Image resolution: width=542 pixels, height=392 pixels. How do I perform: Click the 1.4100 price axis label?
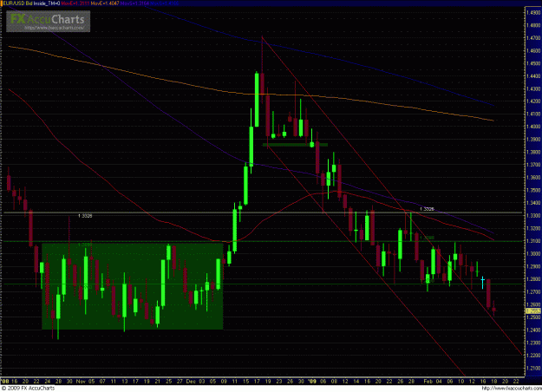533,114
